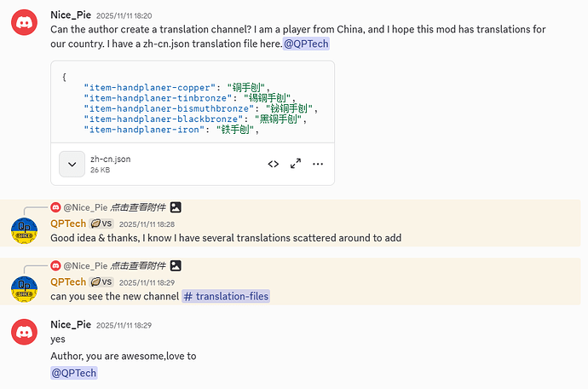Open the #translation-files channel link
588x389 pixels.
[x=226, y=296]
